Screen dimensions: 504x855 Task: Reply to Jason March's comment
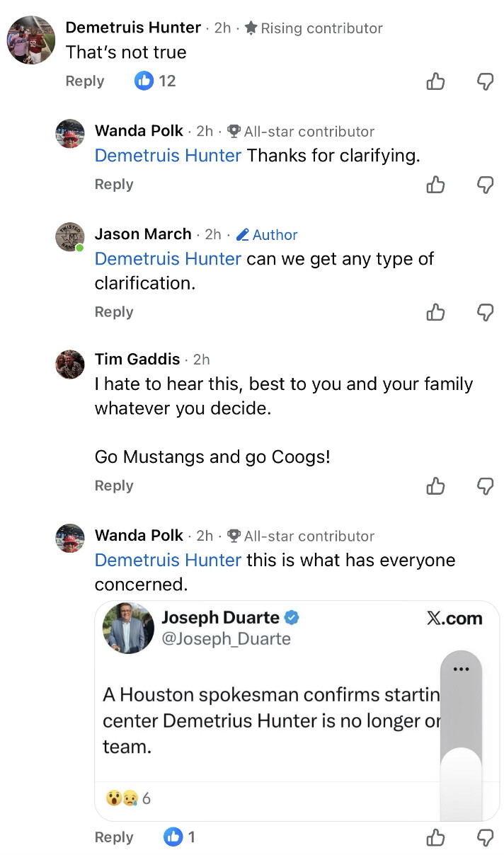click(x=114, y=312)
